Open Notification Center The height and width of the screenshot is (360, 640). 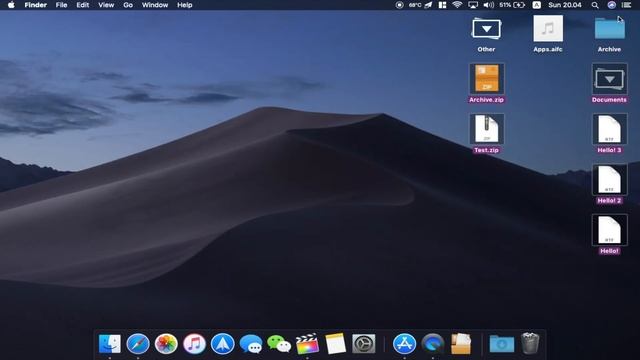tap(627, 5)
